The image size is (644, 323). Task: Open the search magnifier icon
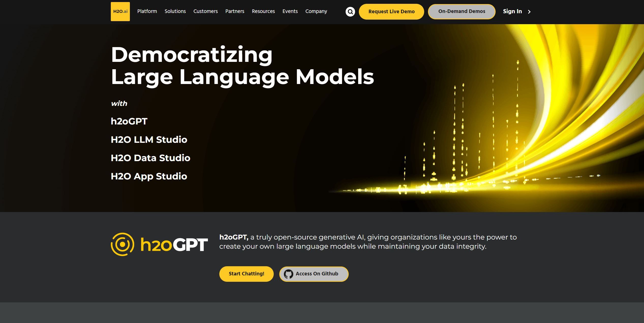[x=350, y=12]
